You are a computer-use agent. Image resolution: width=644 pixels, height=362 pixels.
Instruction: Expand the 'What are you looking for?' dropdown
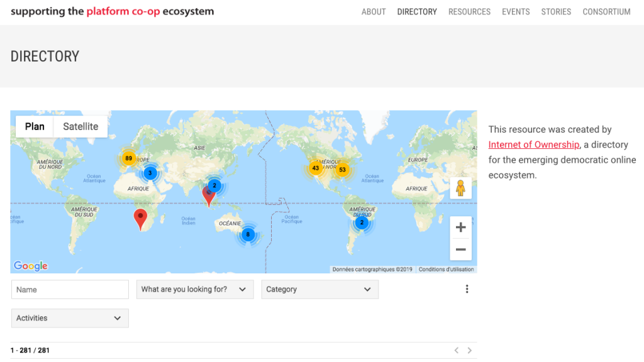coord(194,290)
